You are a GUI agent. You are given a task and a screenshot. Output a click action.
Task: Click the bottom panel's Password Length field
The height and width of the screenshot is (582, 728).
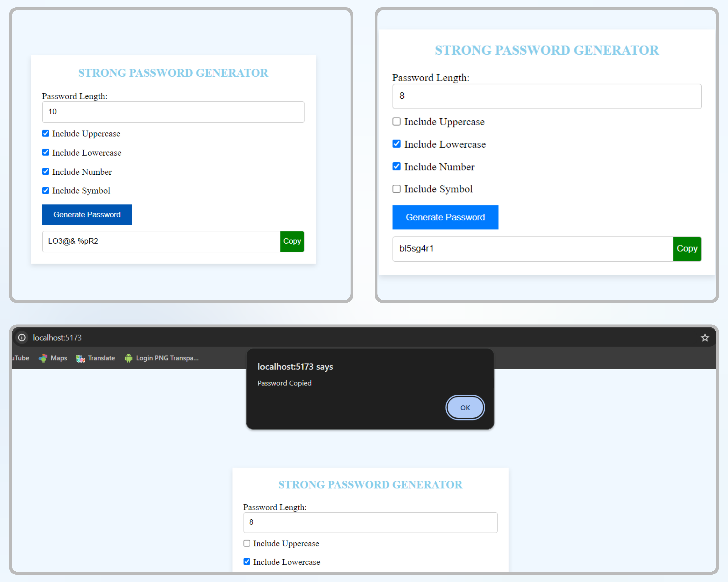[370, 523]
